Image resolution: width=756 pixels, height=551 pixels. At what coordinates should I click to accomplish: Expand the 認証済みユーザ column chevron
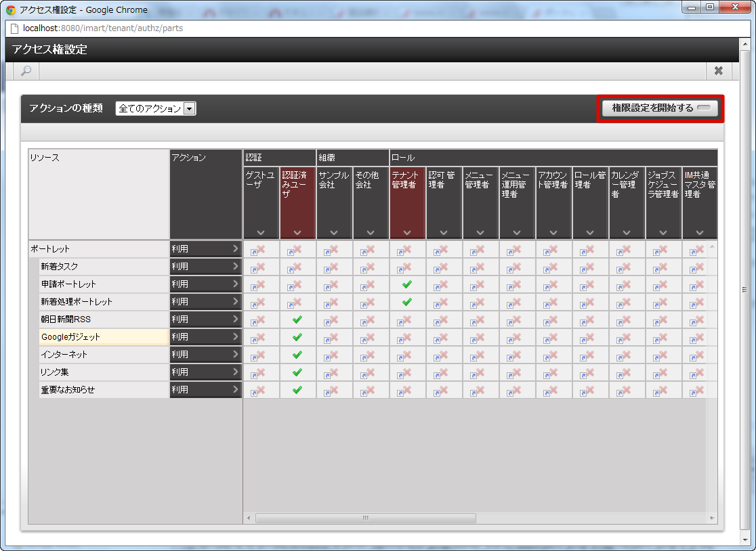pyautogui.click(x=297, y=233)
